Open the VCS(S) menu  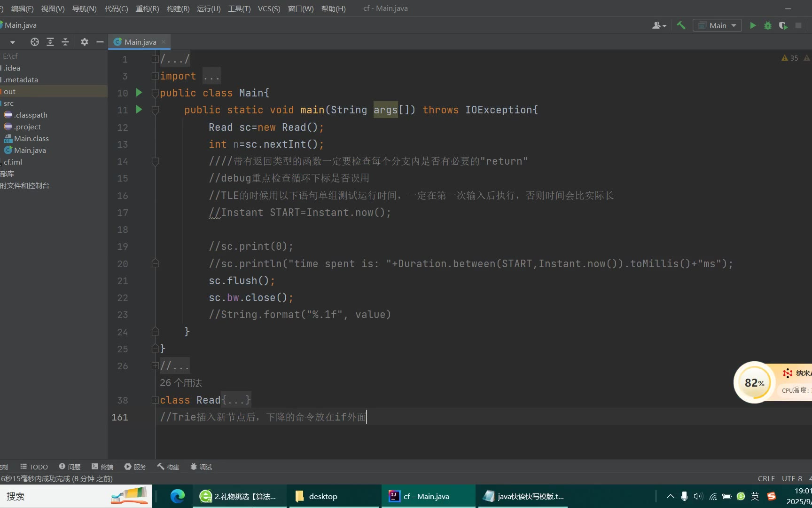(x=269, y=8)
